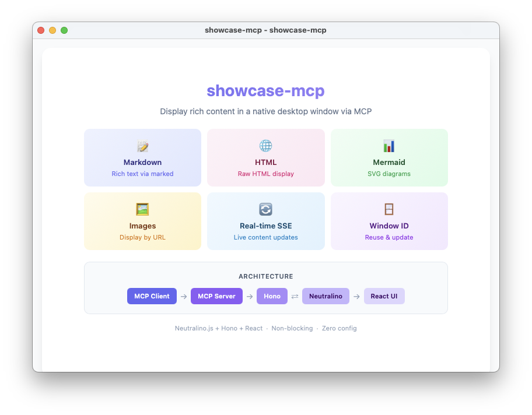Select the MCP Client chip

(x=152, y=296)
